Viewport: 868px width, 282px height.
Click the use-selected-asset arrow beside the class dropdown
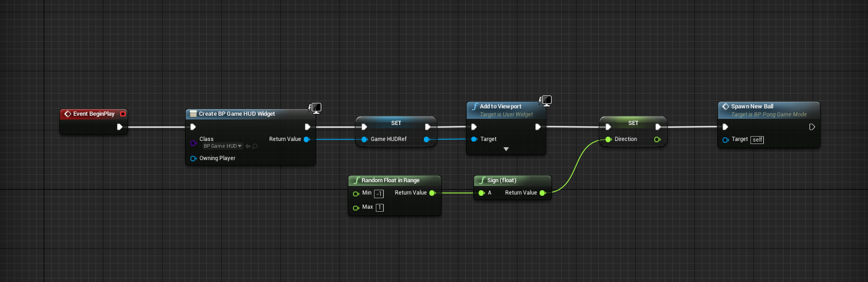pyautogui.click(x=248, y=146)
